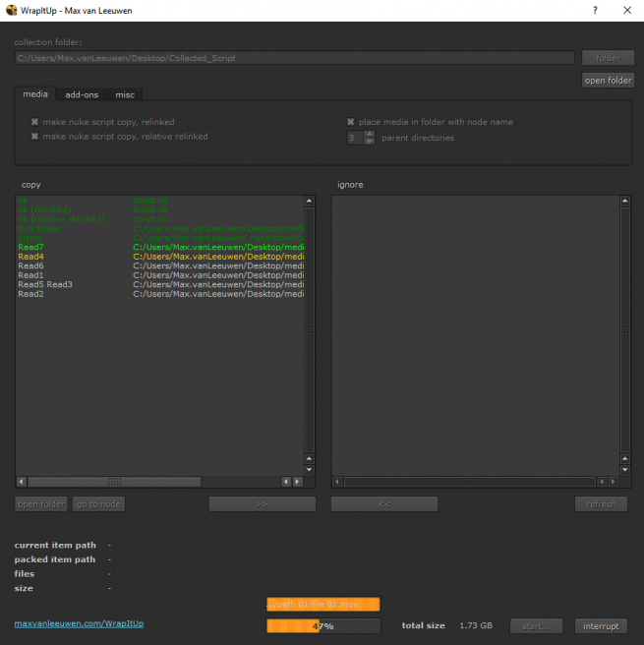Click the 1.73 GB total size value

coord(476,625)
